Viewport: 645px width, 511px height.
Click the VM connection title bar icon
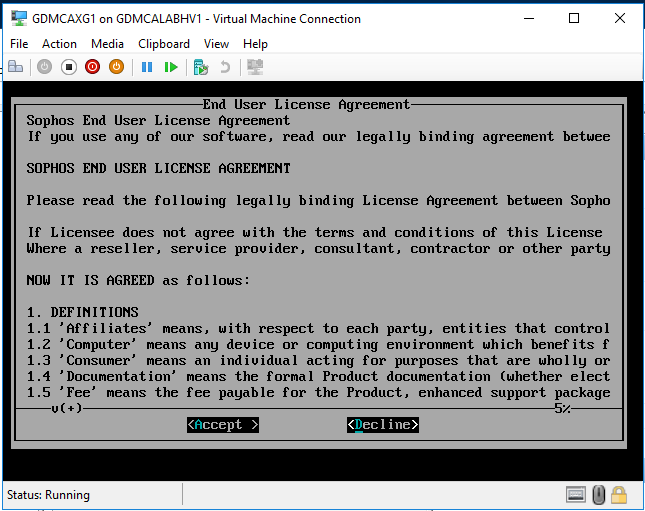click(x=19, y=18)
